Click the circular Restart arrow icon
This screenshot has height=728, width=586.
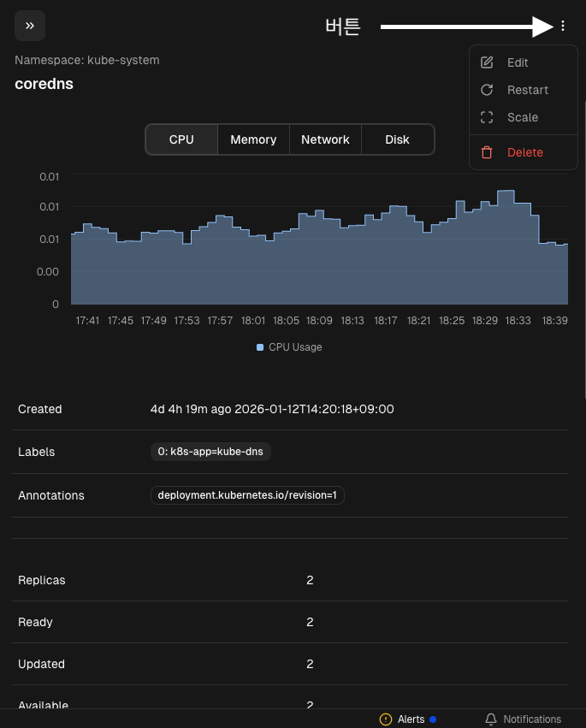(487, 90)
